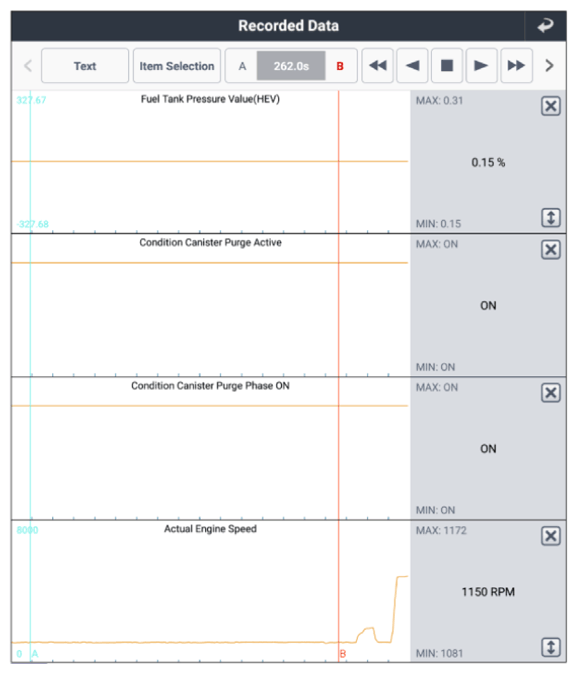The width and height of the screenshot is (577, 673).
Task: Step backward with the reverse play button
Action: [x=412, y=66]
